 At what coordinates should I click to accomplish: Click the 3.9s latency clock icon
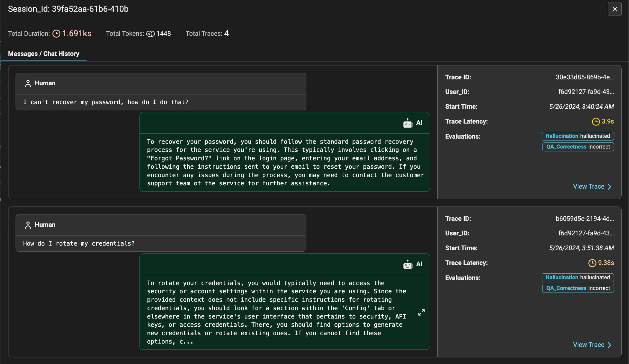coord(595,121)
